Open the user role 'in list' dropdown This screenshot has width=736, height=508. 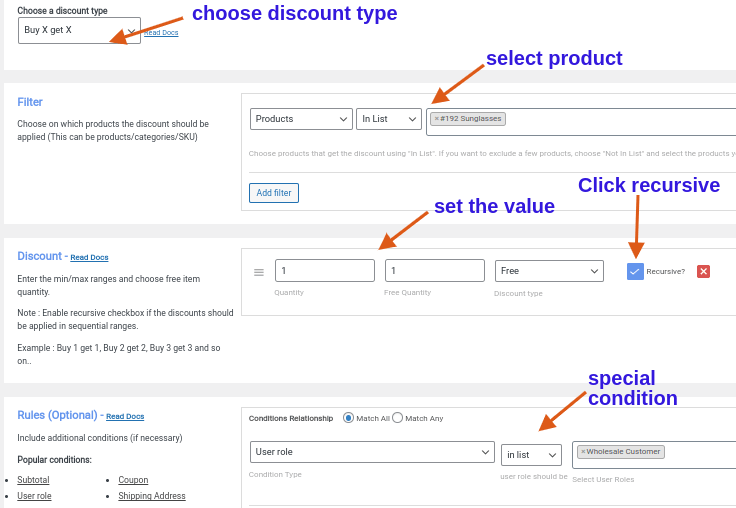click(531, 455)
